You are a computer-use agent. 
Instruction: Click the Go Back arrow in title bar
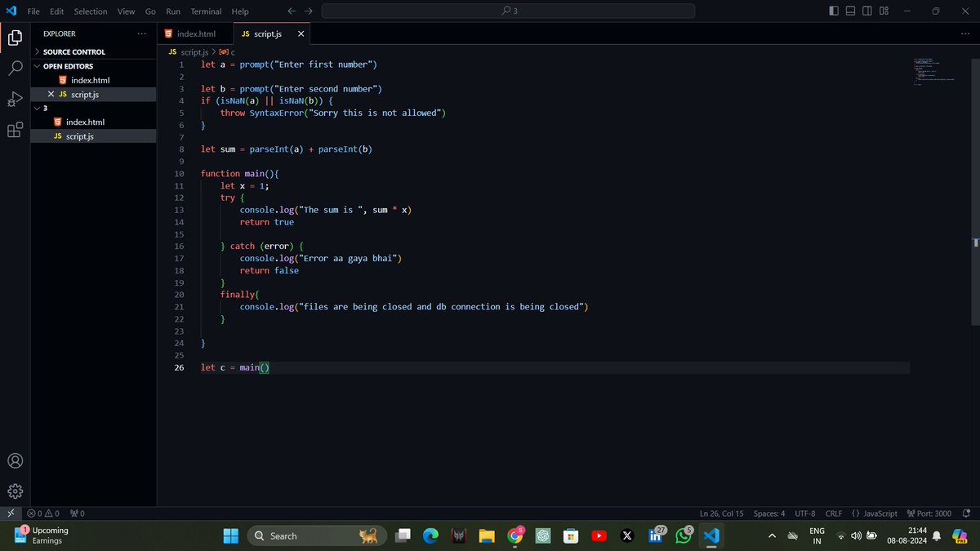click(292, 11)
